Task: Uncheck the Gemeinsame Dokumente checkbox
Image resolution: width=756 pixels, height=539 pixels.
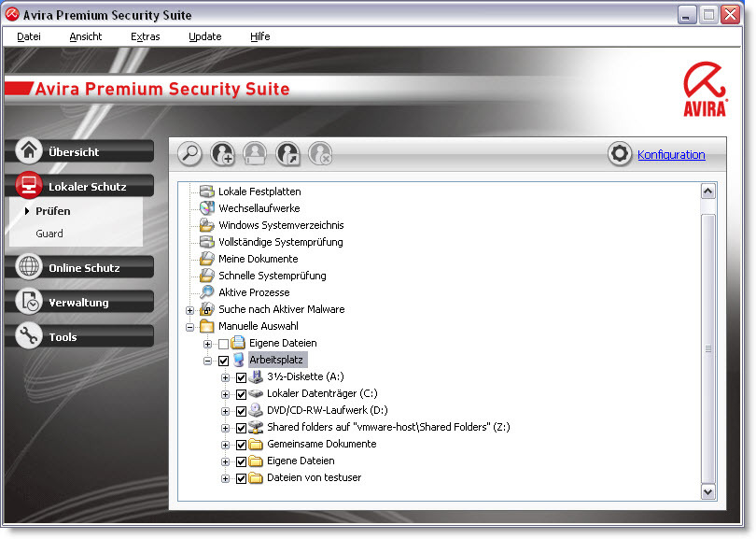Action: click(241, 445)
